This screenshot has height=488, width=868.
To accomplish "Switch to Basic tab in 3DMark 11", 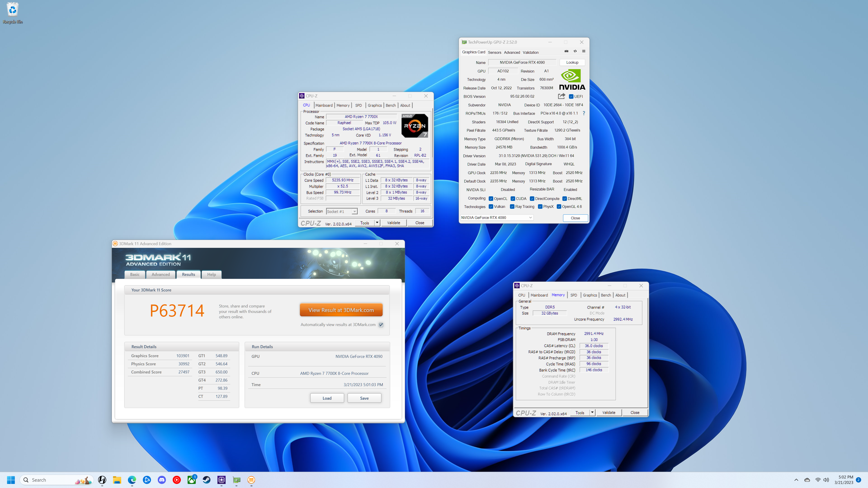I will (x=135, y=274).
